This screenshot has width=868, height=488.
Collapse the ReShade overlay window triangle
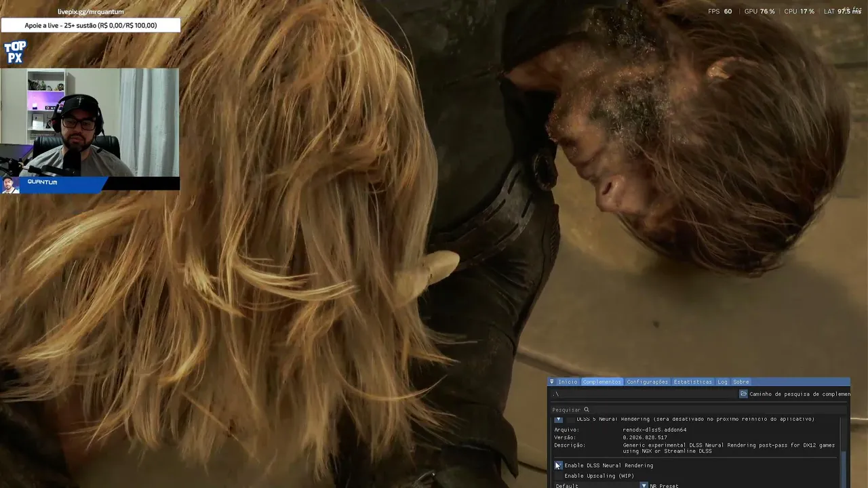coord(551,382)
